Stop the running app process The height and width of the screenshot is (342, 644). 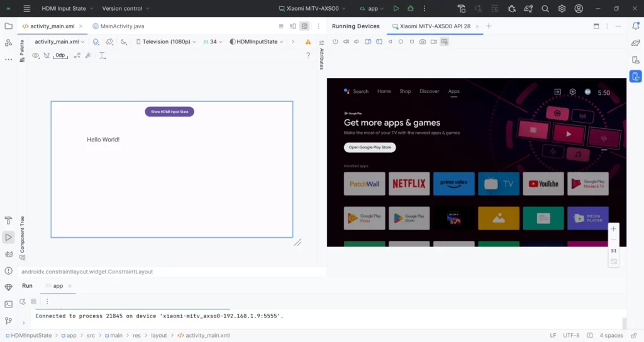pos(34,301)
